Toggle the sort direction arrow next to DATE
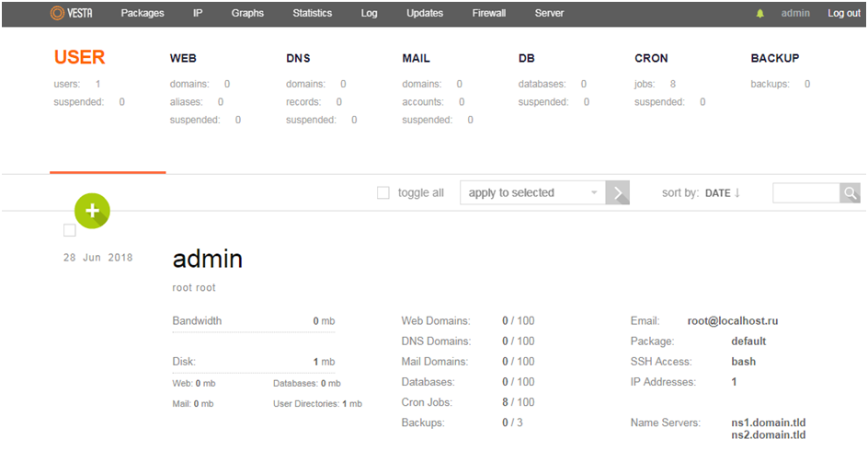The image size is (868, 451). [737, 193]
